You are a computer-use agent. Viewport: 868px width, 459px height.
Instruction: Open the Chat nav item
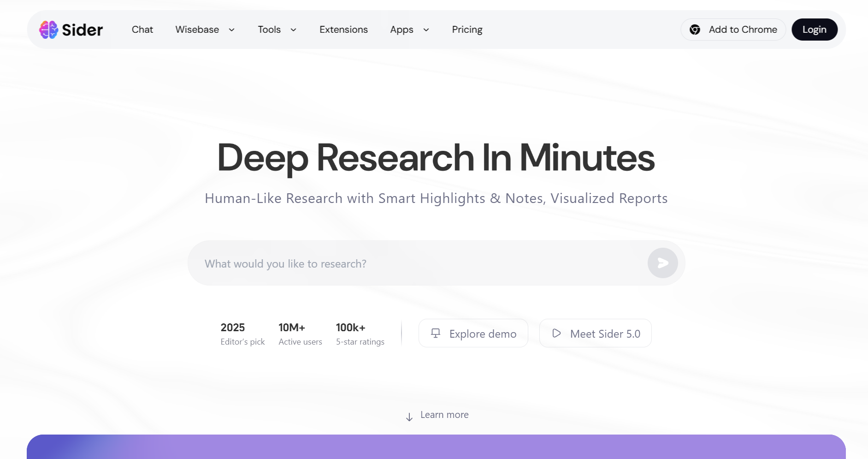pyautogui.click(x=142, y=30)
